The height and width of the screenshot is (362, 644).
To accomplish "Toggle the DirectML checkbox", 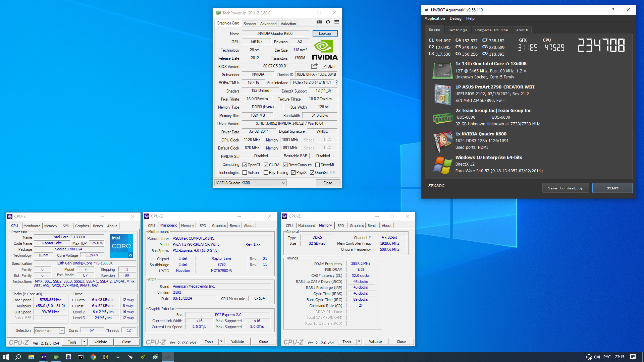I will (x=317, y=165).
